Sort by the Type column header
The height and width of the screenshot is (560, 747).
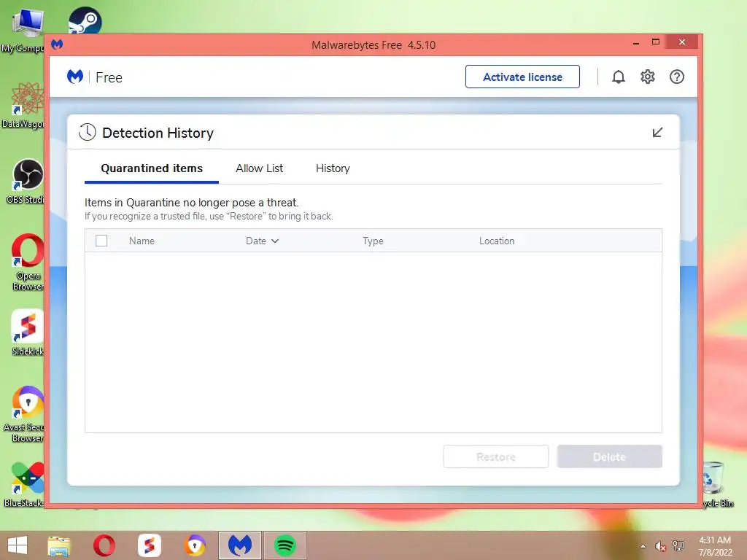click(373, 241)
